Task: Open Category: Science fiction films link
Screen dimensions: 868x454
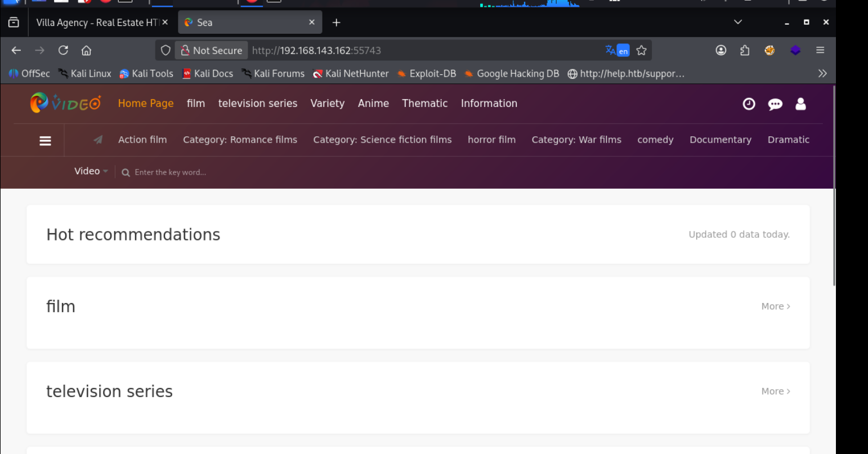Action: (x=382, y=140)
